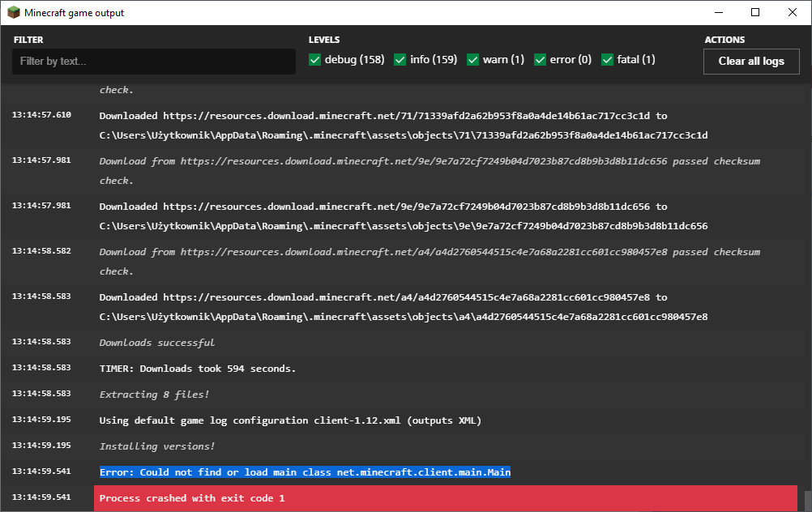Close the Minecraft game output window

pos(793,12)
